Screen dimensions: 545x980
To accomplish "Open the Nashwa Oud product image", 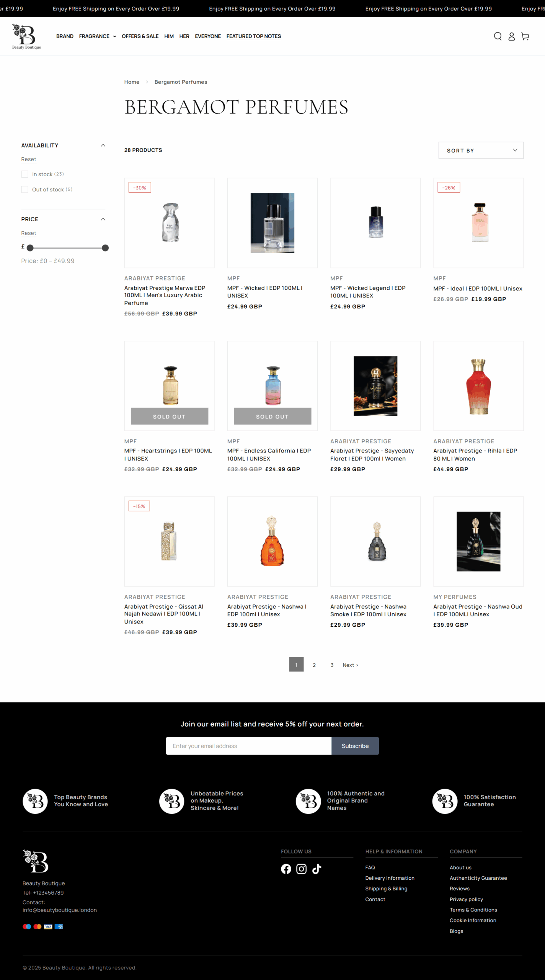I will click(478, 542).
